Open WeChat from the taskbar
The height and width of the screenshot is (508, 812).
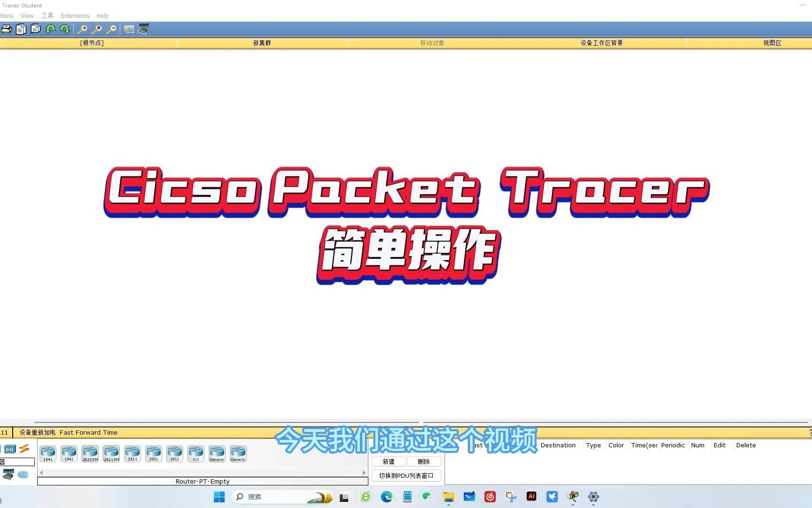click(427, 496)
